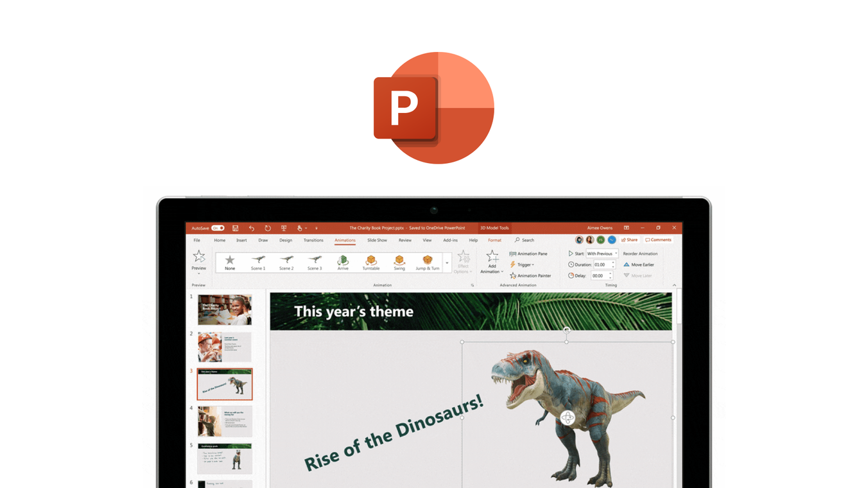
Task: Click the Share button
Action: pos(630,240)
